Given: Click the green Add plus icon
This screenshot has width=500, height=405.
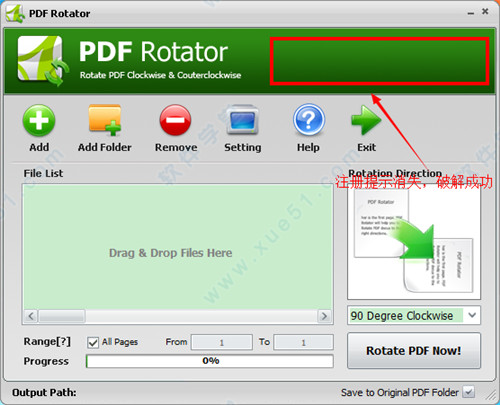Looking at the screenshot, I should coord(39,120).
